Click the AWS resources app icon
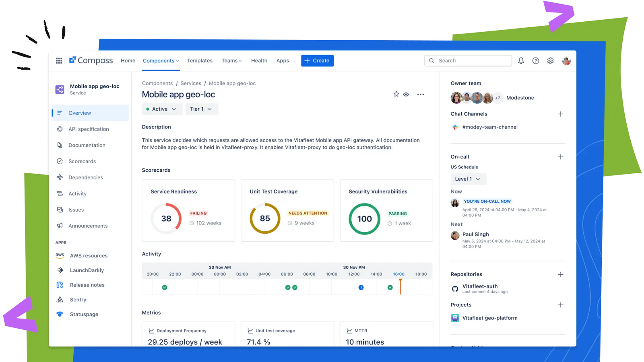The height and width of the screenshot is (362, 644). 60,255
